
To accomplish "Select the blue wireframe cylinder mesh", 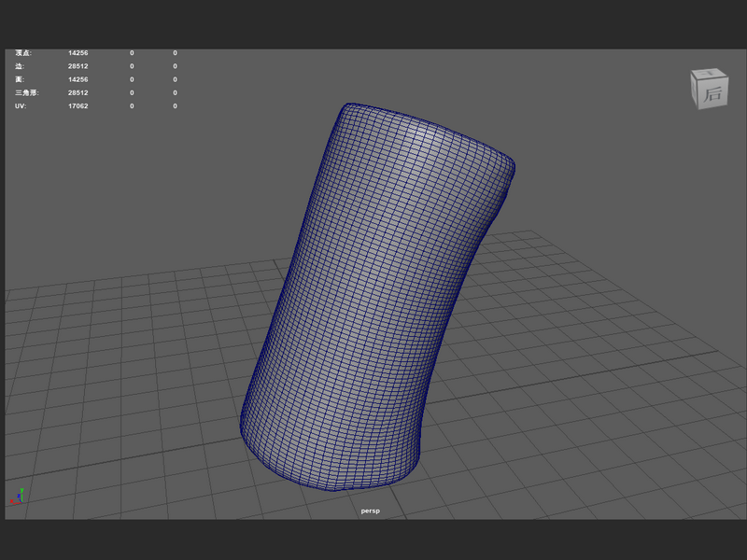I will (376, 295).
